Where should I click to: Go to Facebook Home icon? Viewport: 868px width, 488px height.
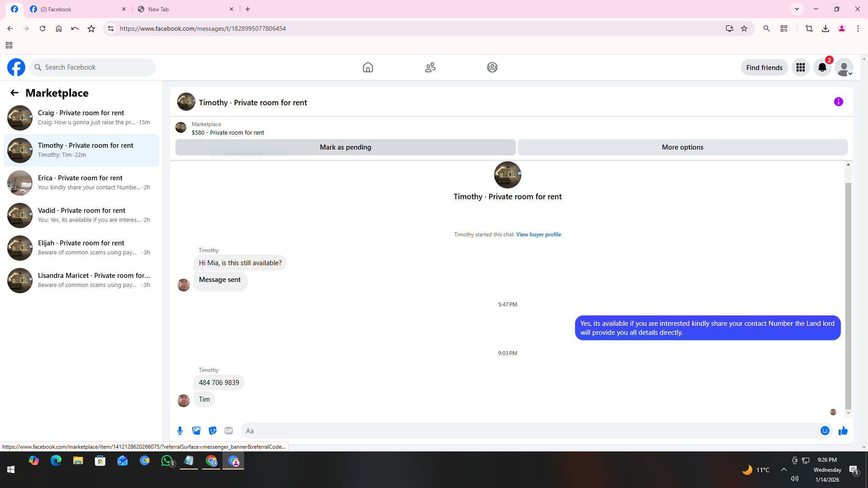[x=368, y=67]
